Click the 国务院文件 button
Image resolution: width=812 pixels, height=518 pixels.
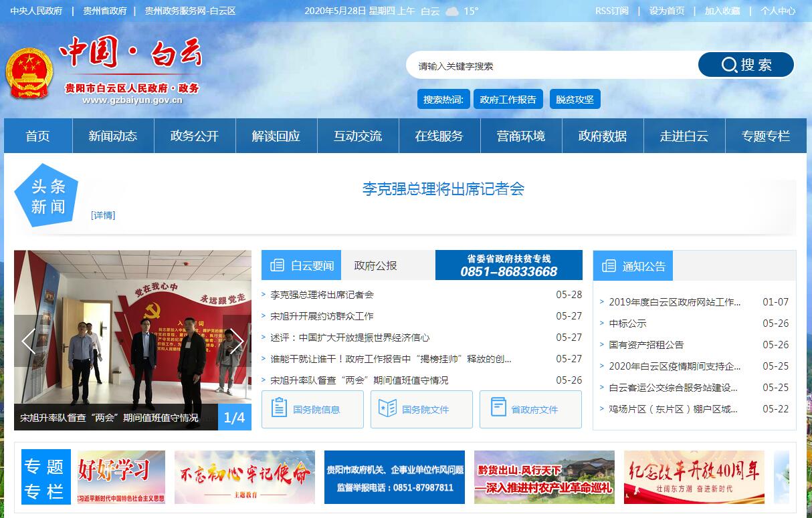pyautogui.click(x=421, y=409)
